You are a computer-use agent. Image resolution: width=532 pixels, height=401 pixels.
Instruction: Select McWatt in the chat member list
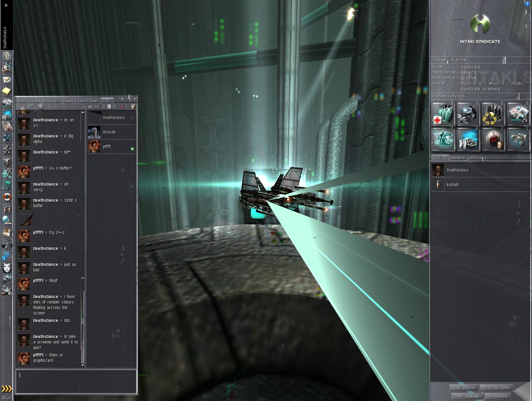coord(111,132)
